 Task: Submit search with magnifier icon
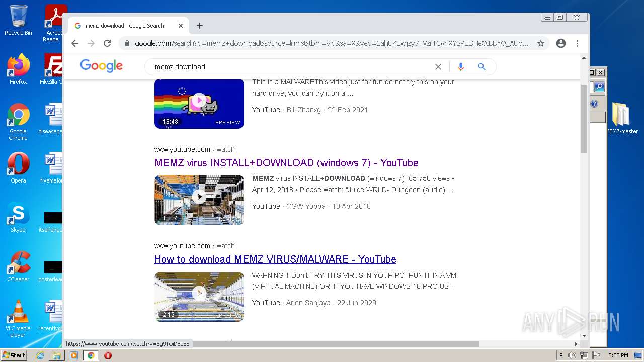click(481, 67)
